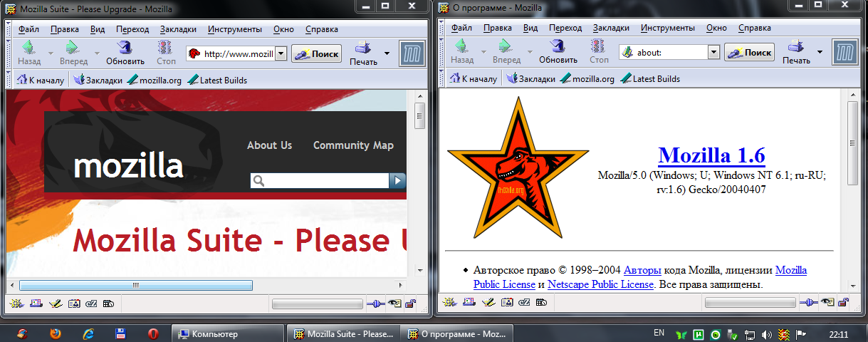Image resolution: width=868 pixels, height=342 pixels.
Task: Go to К началу (Home) in О программе window
Action: (x=474, y=79)
